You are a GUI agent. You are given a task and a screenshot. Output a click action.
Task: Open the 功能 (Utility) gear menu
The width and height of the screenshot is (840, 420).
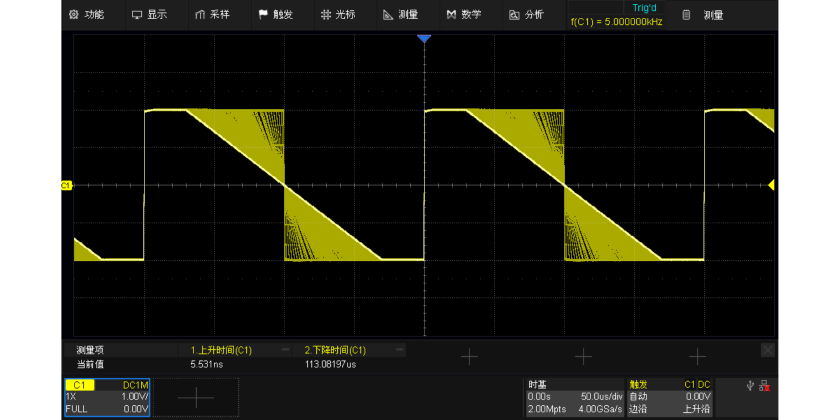pos(86,15)
